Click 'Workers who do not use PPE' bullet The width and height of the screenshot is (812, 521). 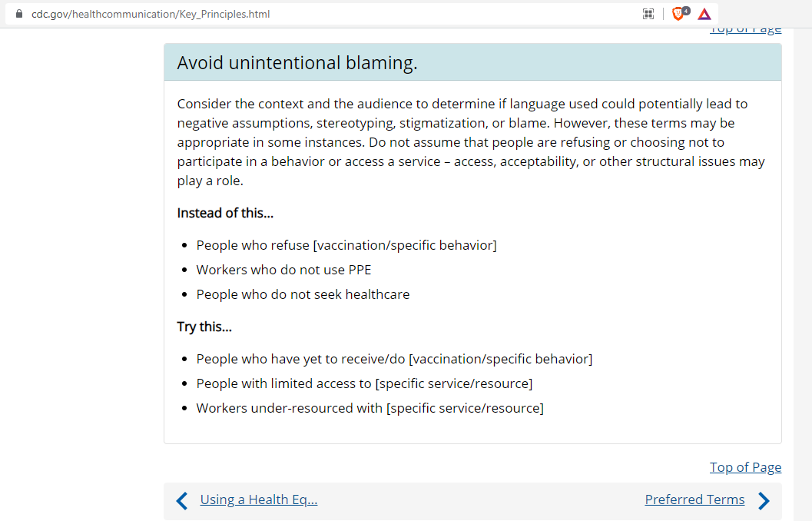pos(283,270)
